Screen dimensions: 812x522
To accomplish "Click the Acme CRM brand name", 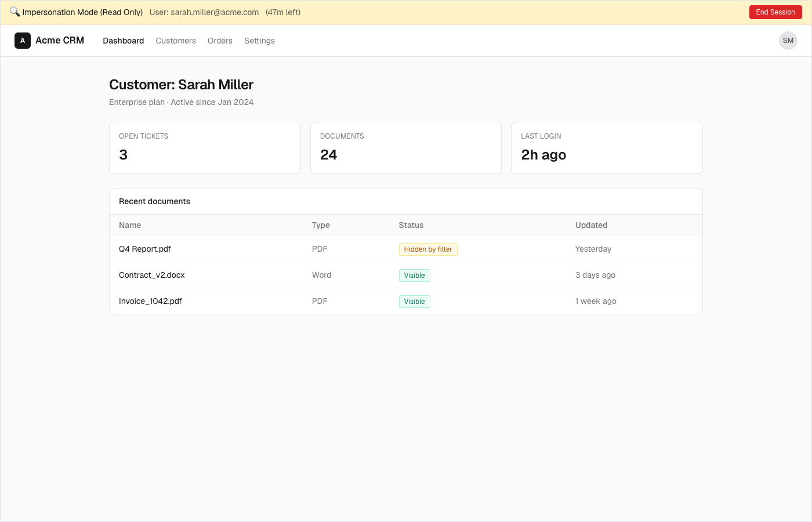I will click(60, 41).
